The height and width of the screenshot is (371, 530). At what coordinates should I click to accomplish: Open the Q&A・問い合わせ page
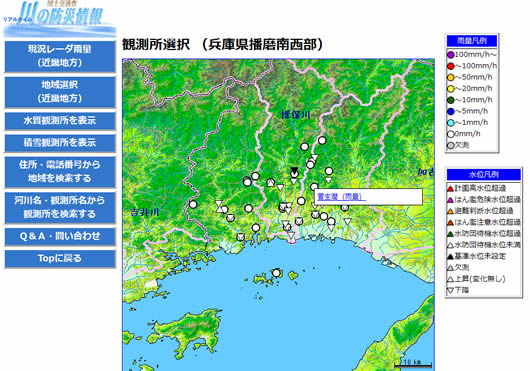click(x=60, y=236)
